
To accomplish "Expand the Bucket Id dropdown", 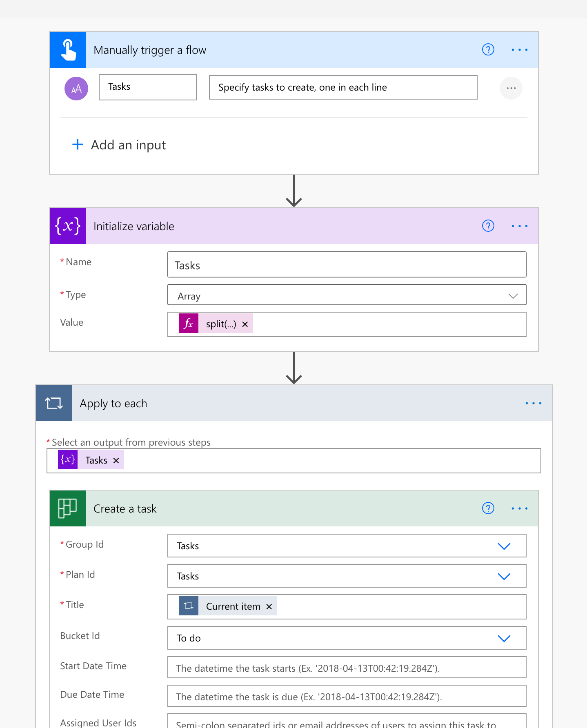I will point(504,638).
